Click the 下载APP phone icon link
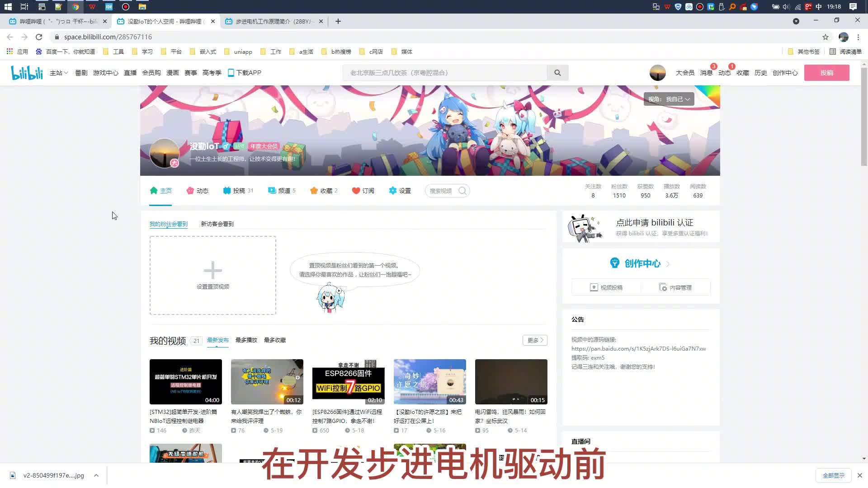 click(245, 73)
